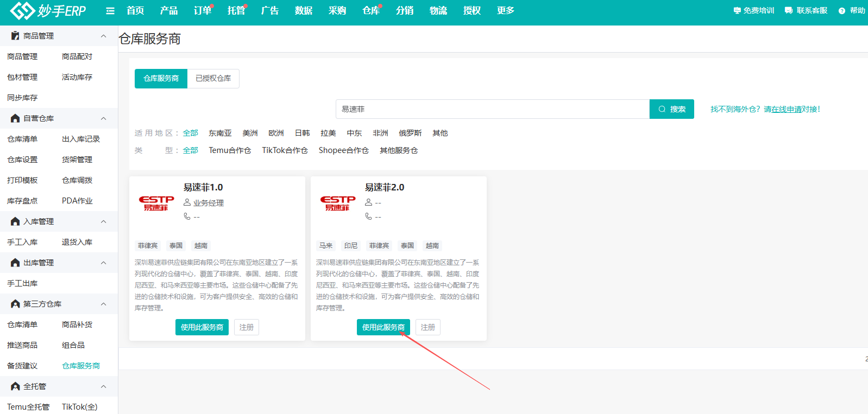Click the 易速菲1.0 ESTP logo

pos(156,203)
